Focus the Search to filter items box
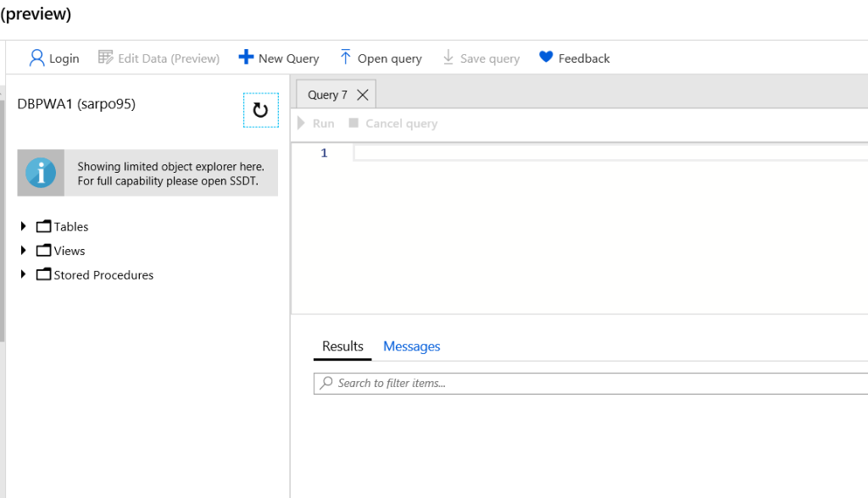Image resolution: width=868 pixels, height=498 pixels. pos(591,383)
